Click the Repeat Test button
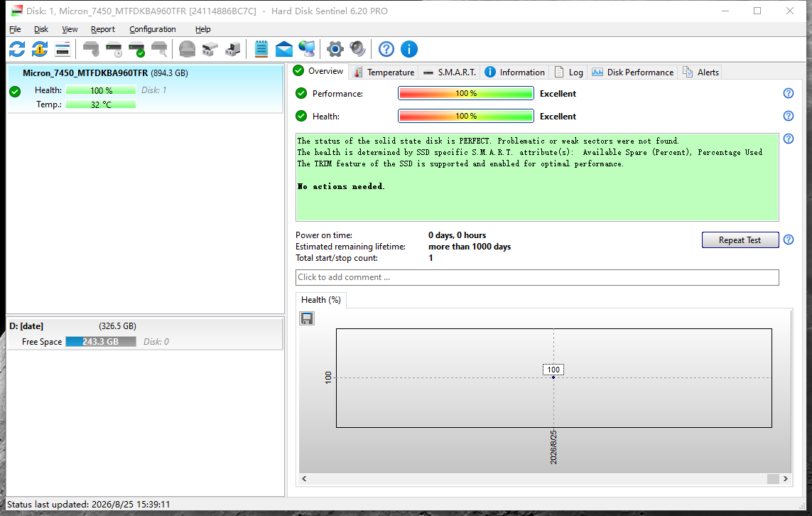The width and height of the screenshot is (812, 516). 740,240
